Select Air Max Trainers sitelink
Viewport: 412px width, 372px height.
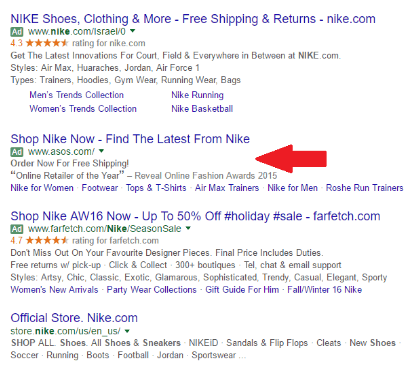pos(227,188)
